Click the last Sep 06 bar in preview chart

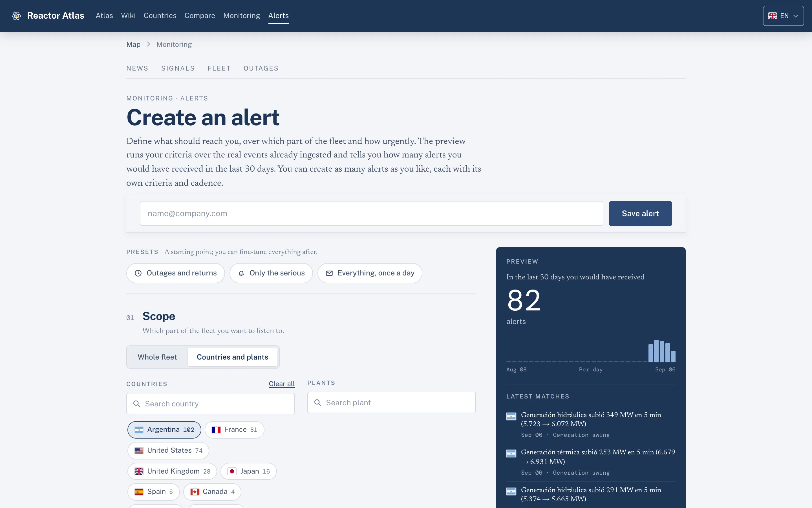[673, 356]
